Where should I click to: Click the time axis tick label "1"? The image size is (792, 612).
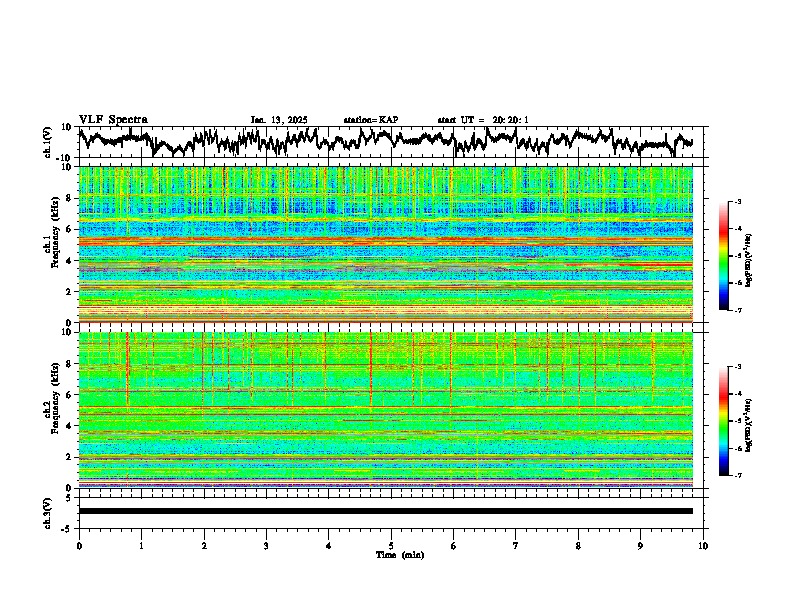coord(141,546)
